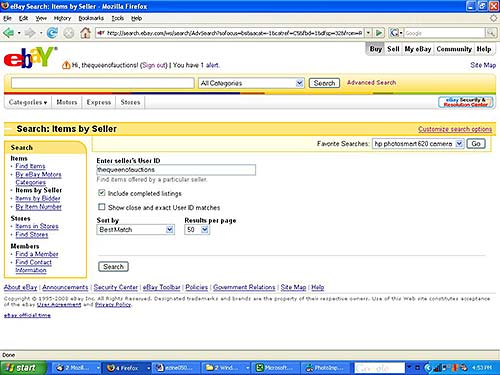Screen dimensions: 500x375
Task: Open the History menu
Action: [62, 18]
